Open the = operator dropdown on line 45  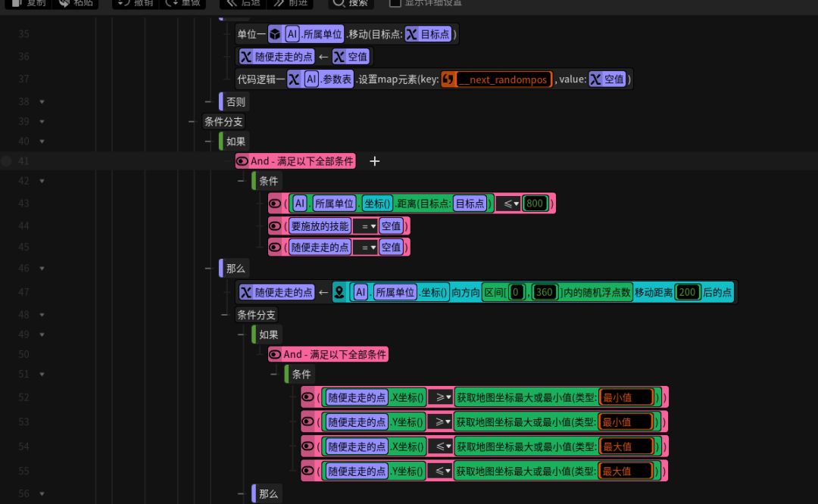[367, 247]
